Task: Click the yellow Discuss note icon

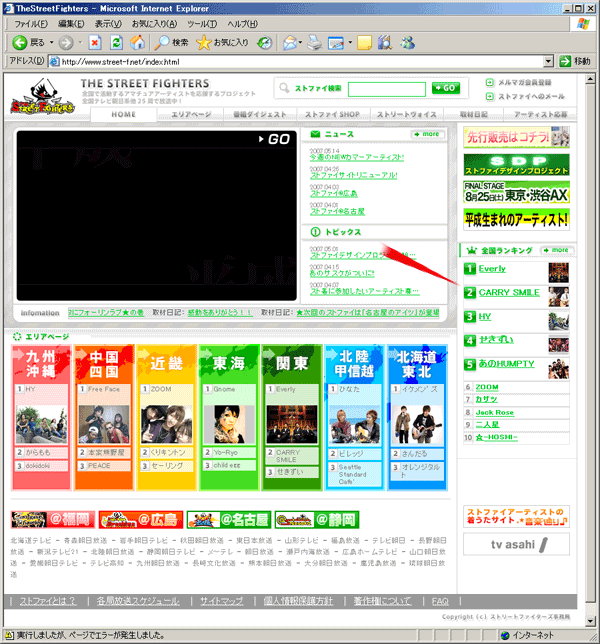Action: pyautogui.click(x=364, y=43)
